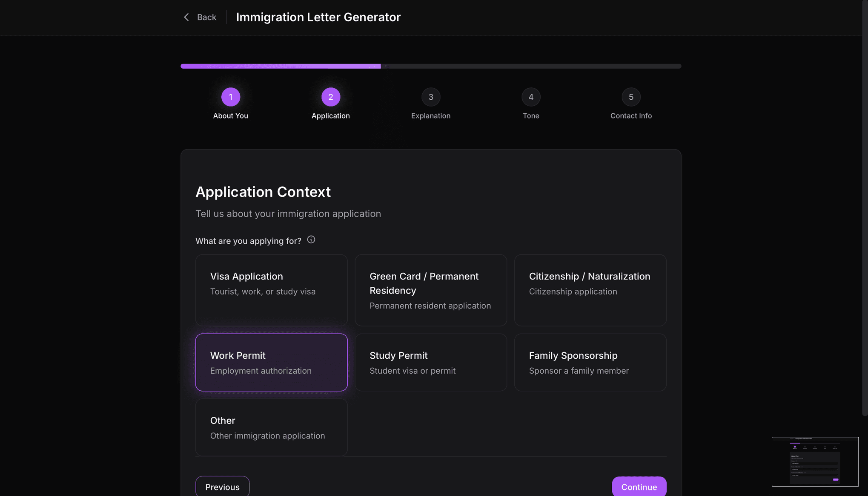Choose the Study Permit card
The image size is (868, 496).
431,362
